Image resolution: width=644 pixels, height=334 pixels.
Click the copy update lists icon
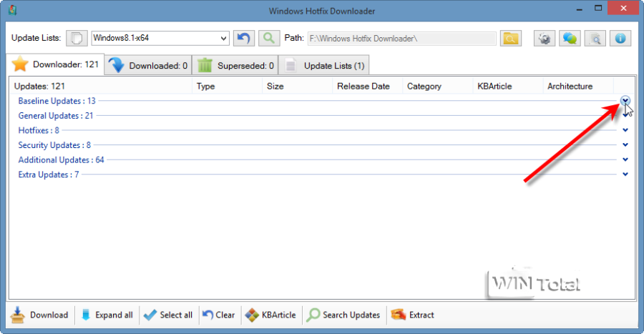[x=77, y=38]
